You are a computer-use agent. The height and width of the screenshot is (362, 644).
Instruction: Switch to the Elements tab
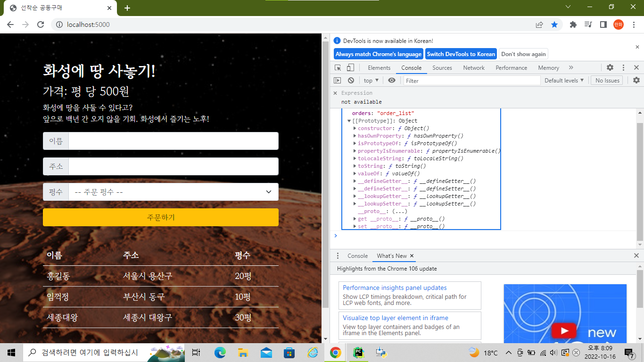tap(379, 68)
